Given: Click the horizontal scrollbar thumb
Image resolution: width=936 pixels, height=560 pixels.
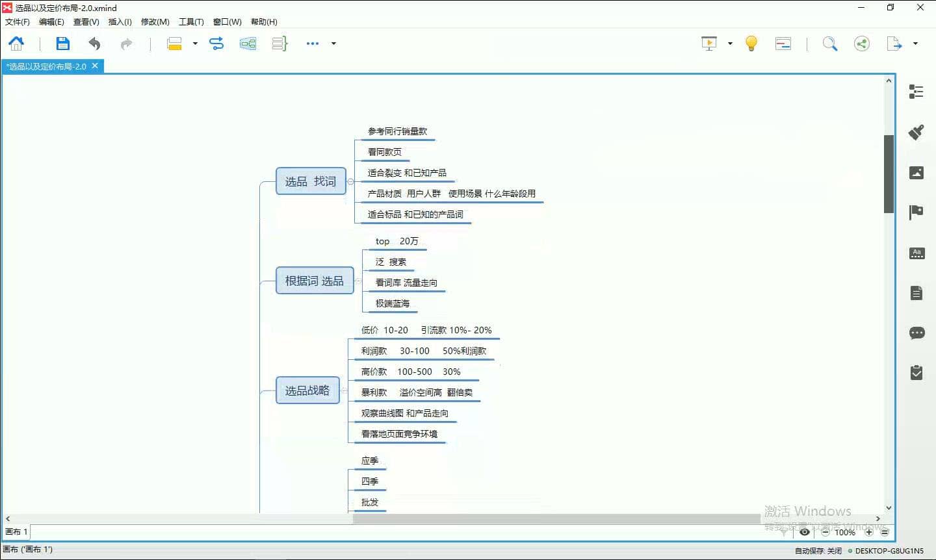Looking at the screenshot, I should coord(556,518).
